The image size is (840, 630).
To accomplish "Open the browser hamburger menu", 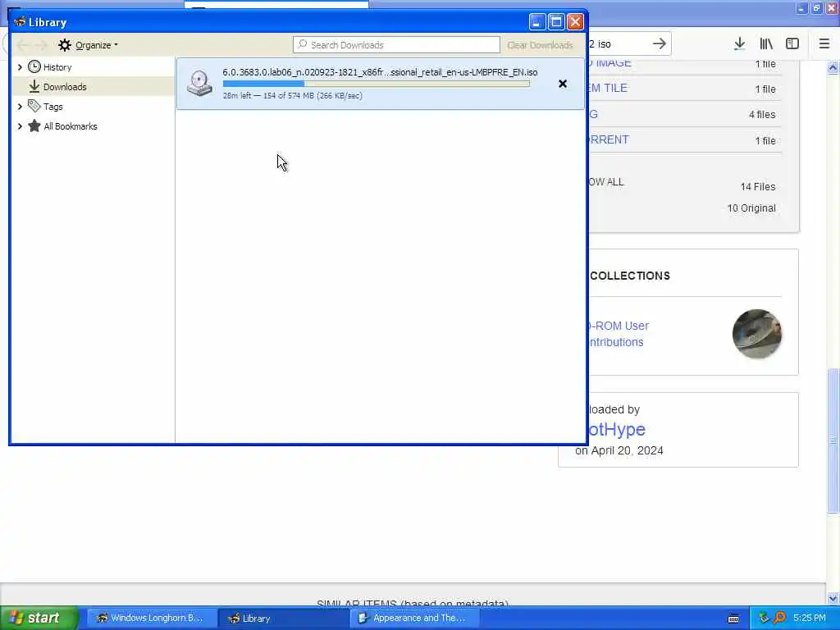I will click(824, 44).
